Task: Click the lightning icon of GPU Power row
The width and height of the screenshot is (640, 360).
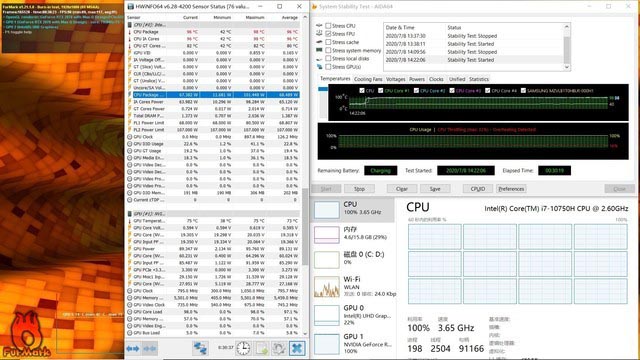Action: click(130, 249)
